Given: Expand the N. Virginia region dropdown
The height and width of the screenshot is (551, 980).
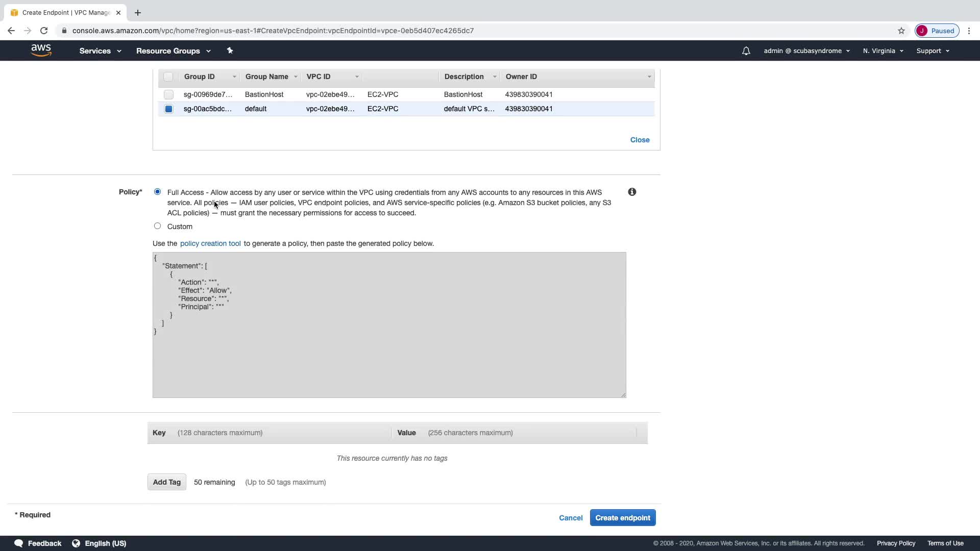Looking at the screenshot, I should tap(883, 51).
